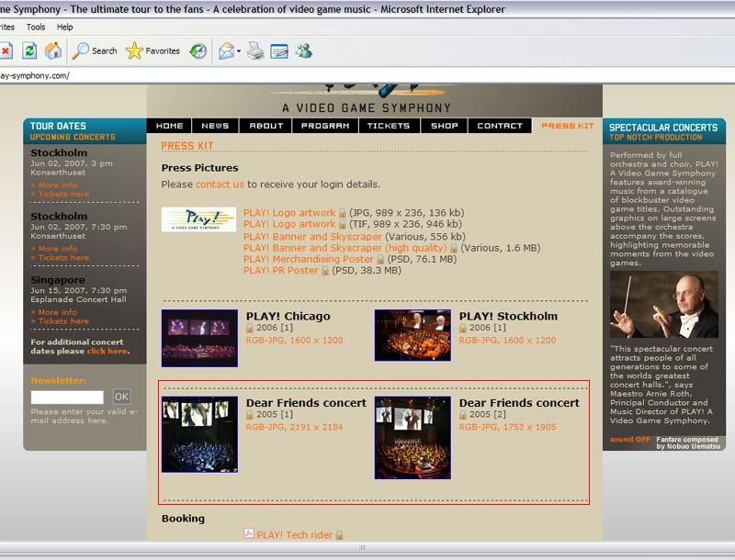
Task: Click the Messenger toolbar icon
Action: pos(304,50)
